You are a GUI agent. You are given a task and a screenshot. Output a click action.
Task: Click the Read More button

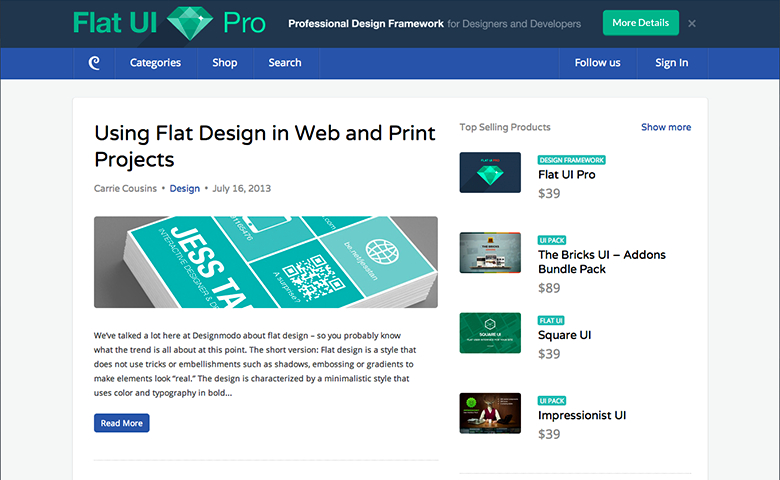121,423
